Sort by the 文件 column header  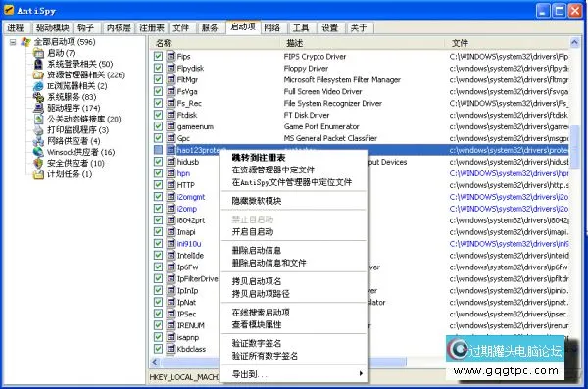pos(507,43)
